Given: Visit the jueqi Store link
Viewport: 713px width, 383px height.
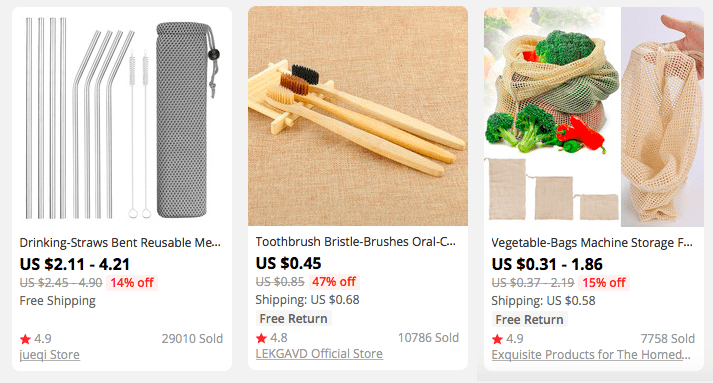Looking at the screenshot, I should tap(50, 355).
